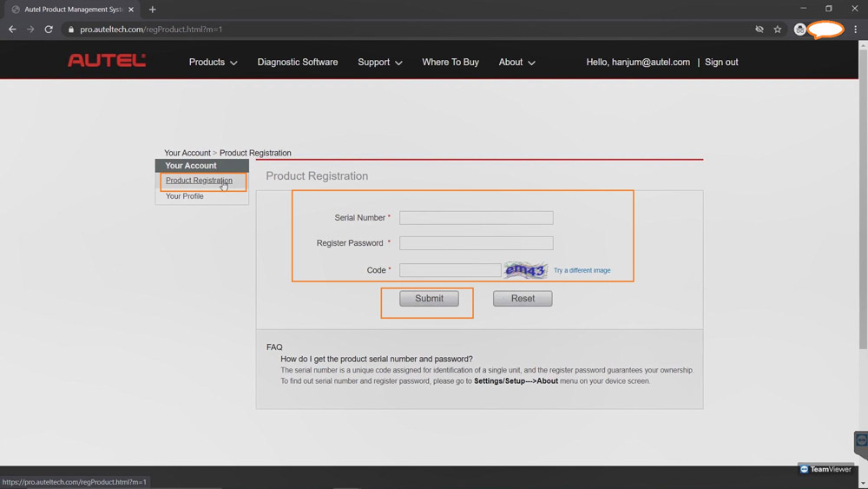Open a new browser tab
Viewport: 868px width, 489px height.
tap(152, 10)
